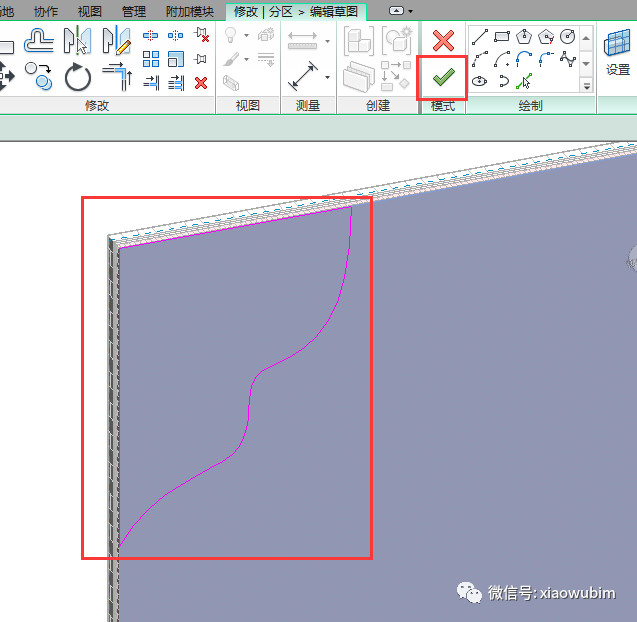Select the Center-Ends Arc tool
Viewport: 637px width, 622px height.
(x=502, y=59)
